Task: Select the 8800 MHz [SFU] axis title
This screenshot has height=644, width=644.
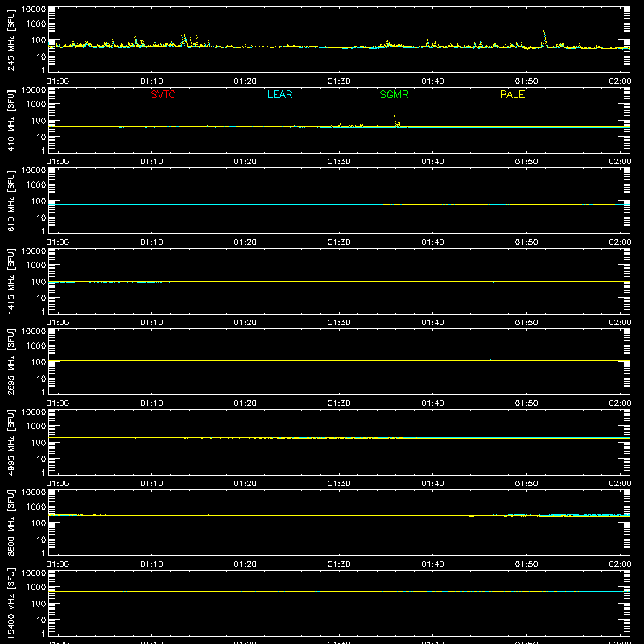Action: (x=10, y=522)
